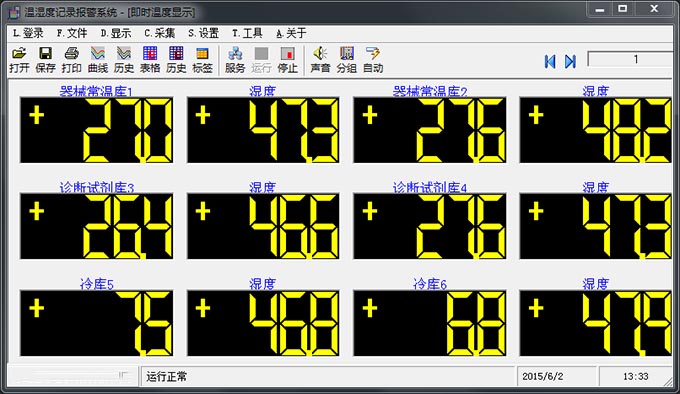This screenshot has height=394, width=680.
Task: Open the 表格 (Table) grid view
Action: (150, 60)
